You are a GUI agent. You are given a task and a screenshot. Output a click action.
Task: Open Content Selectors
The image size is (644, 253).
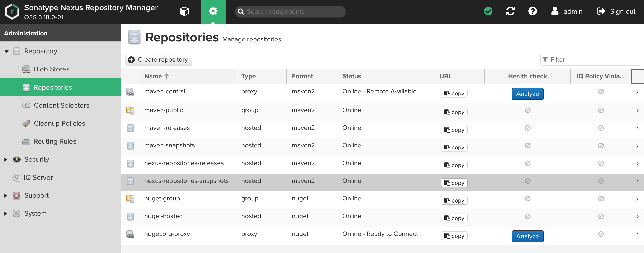[x=61, y=105]
